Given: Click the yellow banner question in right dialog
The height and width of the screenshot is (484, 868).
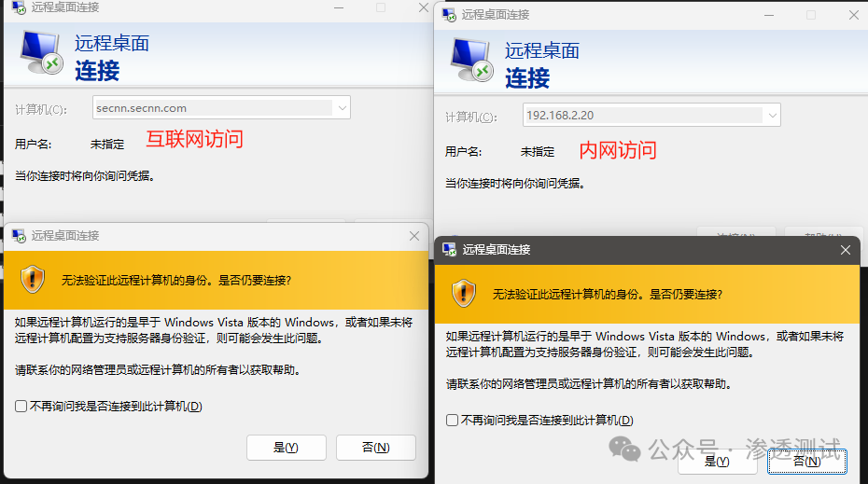Looking at the screenshot, I should (608, 295).
